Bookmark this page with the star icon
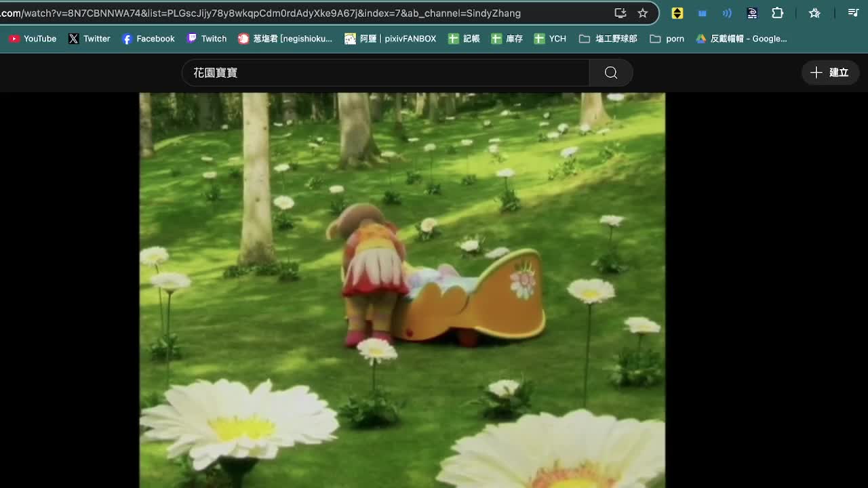This screenshot has height=488, width=868. (642, 13)
